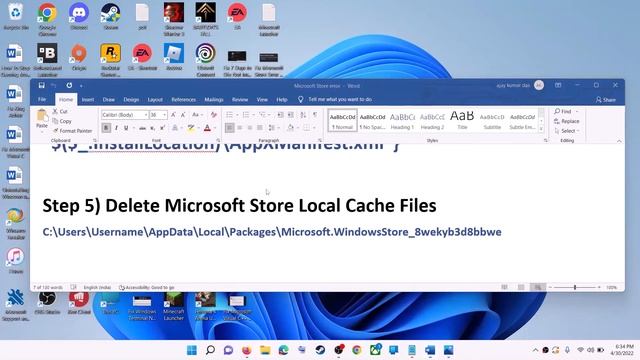Click the Save icon in Word's title bar

click(x=42, y=85)
